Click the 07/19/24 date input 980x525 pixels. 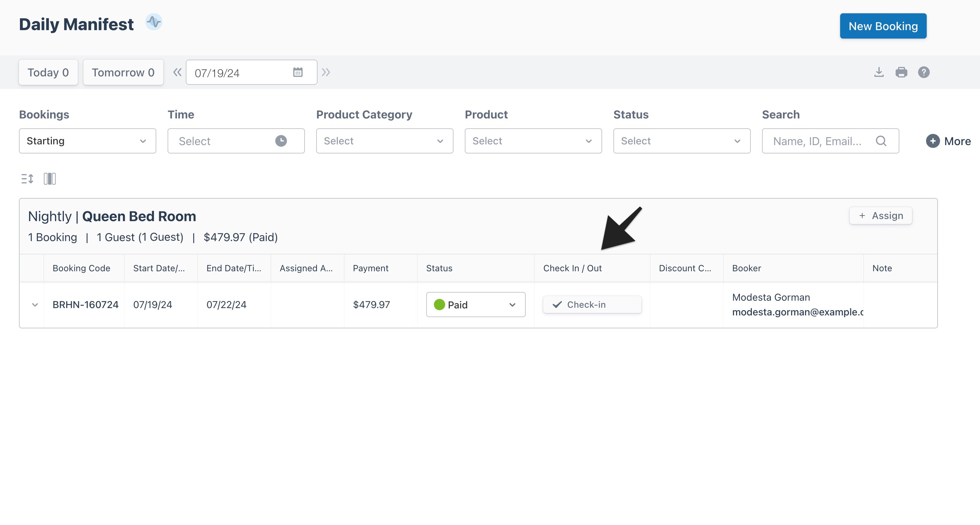click(251, 72)
